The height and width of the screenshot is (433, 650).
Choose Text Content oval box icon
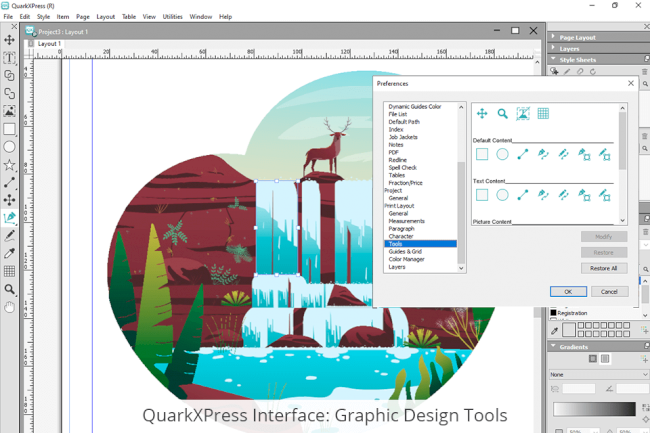coord(502,195)
